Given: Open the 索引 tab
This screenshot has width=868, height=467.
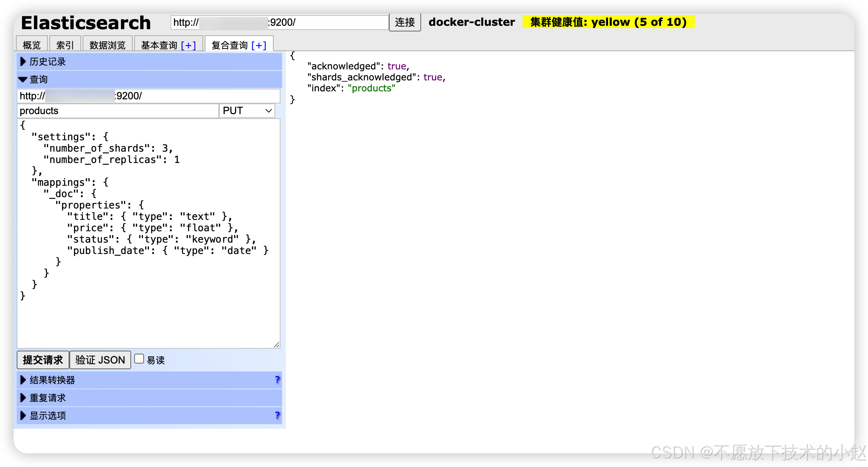Looking at the screenshot, I should tap(65, 45).
